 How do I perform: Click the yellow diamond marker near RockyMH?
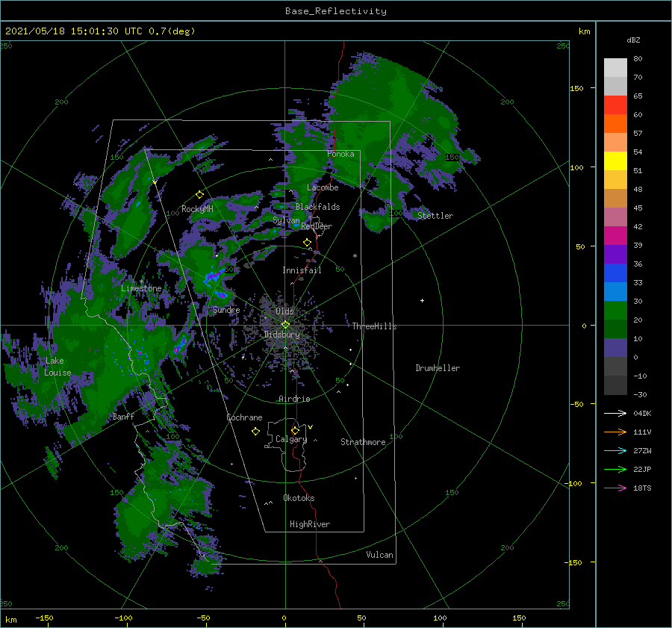pos(199,195)
